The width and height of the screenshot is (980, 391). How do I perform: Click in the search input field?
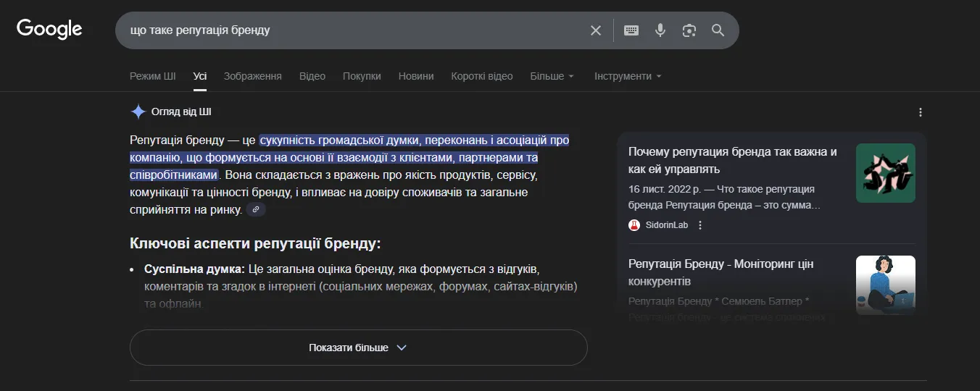[x=355, y=30]
